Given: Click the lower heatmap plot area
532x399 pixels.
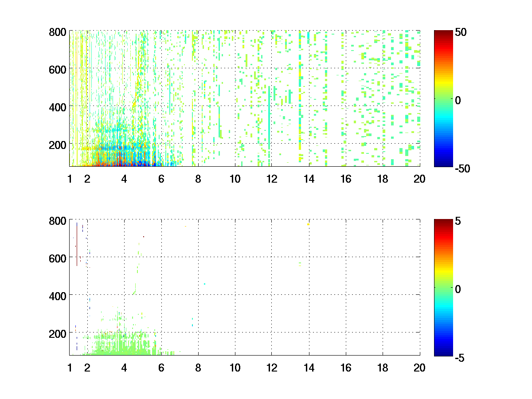Looking at the screenshot, I should (x=245, y=287).
